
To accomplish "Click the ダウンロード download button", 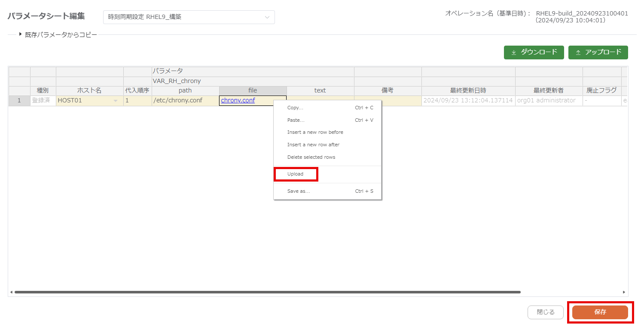I will click(534, 52).
